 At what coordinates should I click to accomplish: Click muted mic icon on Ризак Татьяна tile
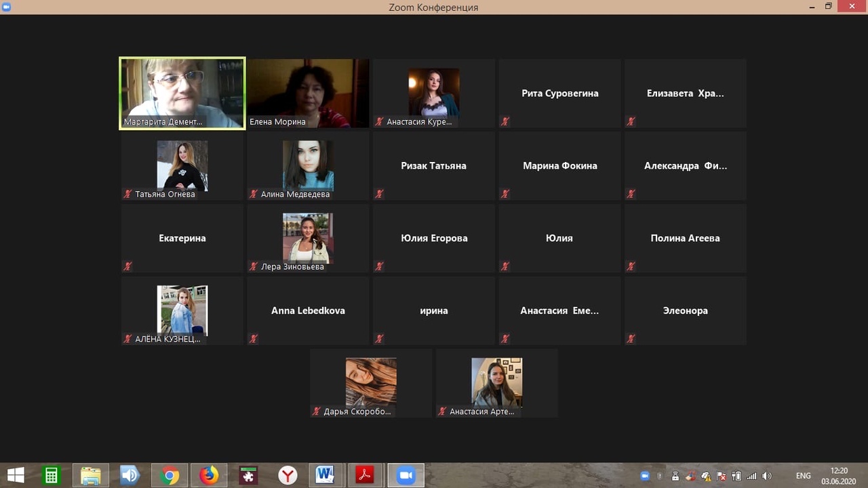click(x=379, y=194)
